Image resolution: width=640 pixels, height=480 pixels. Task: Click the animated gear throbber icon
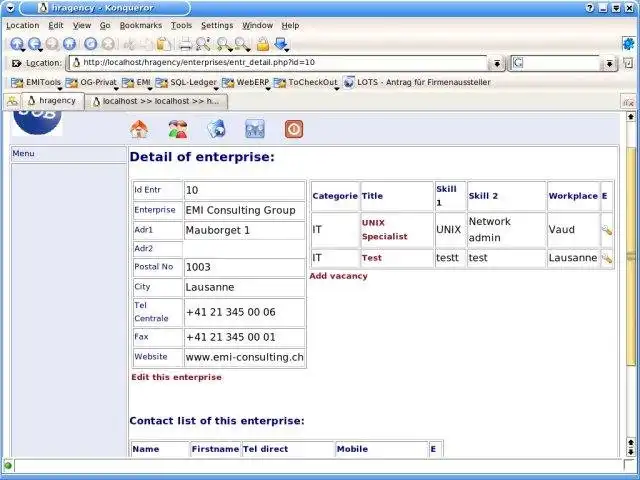629,44
